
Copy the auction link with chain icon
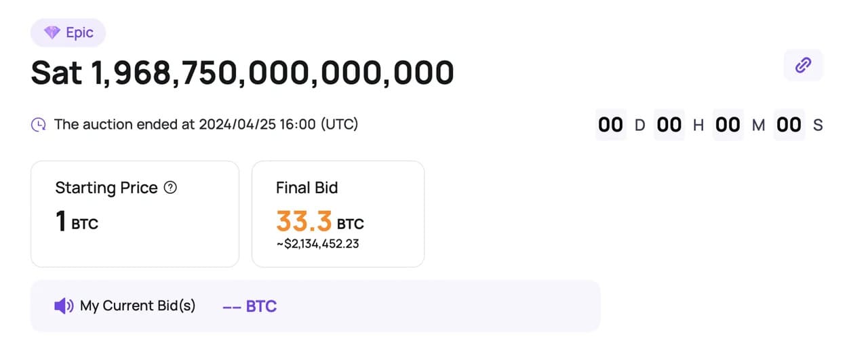pos(804,65)
